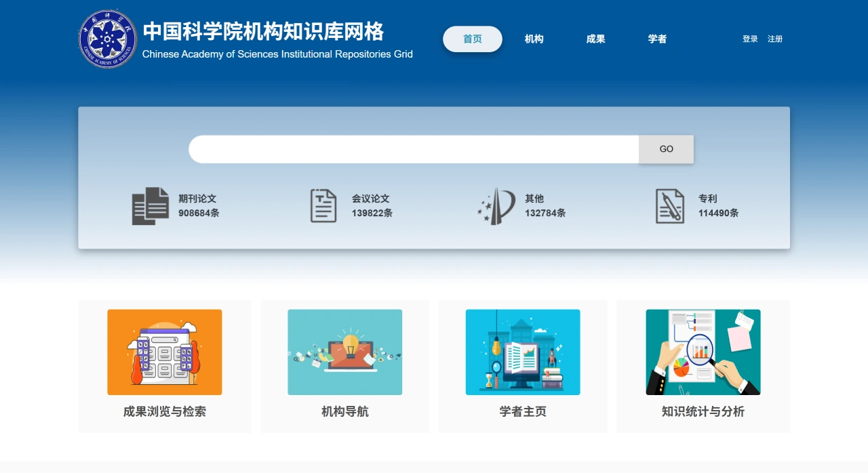Switch to the 机构 navigation tab
This screenshot has width=868, height=473.
pyautogui.click(x=534, y=39)
